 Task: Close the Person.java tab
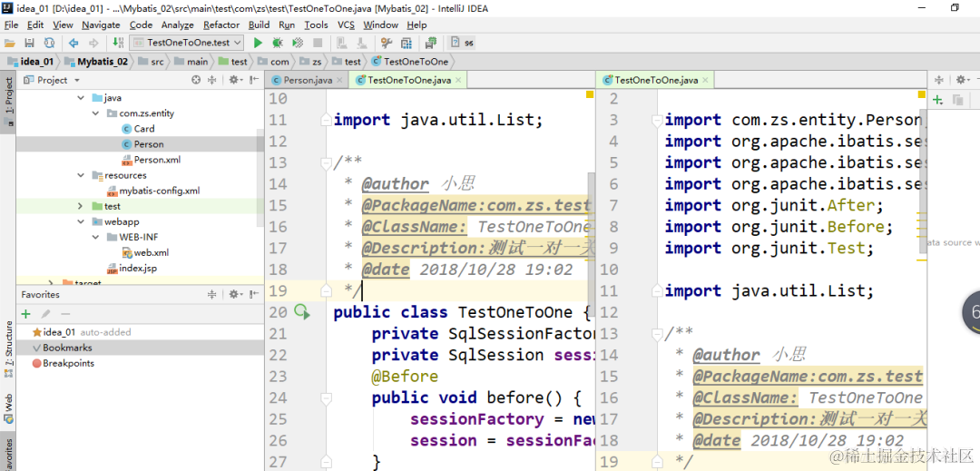pyautogui.click(x=339, y=81)
